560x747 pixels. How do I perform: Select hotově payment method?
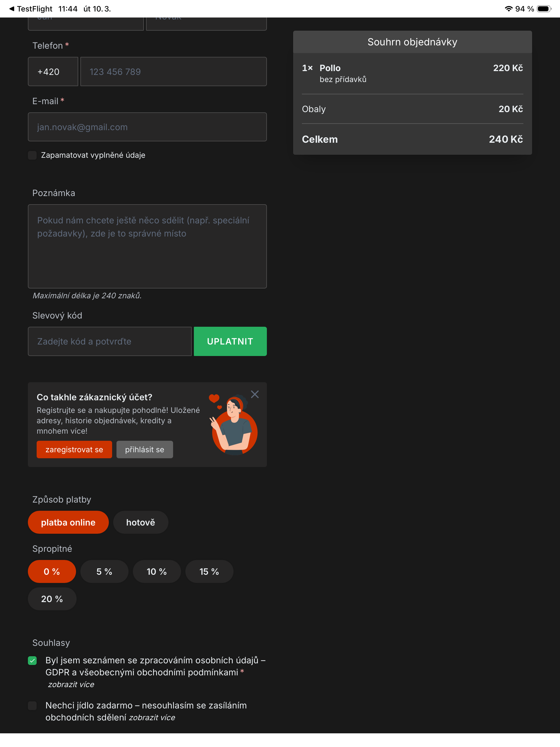[141, 522]
